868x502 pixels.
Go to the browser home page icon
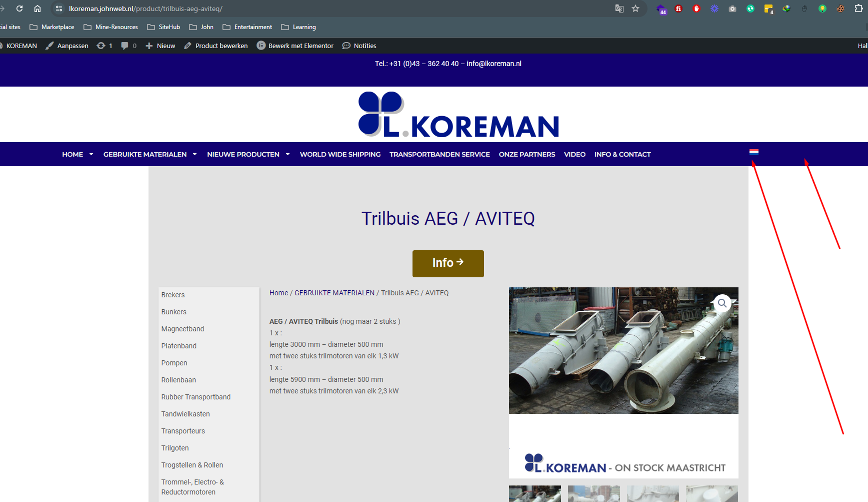coord(37,9)
